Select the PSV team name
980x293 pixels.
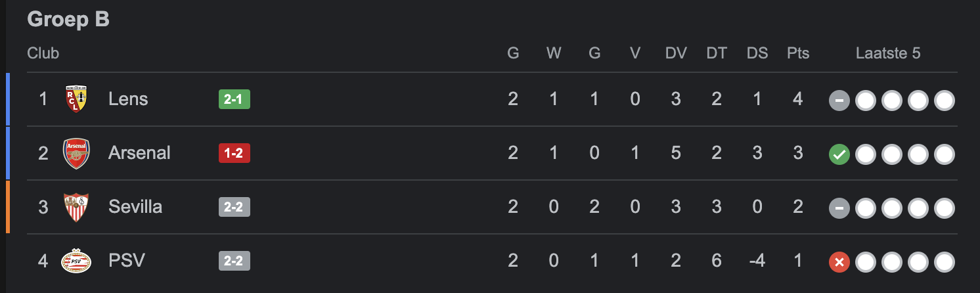point(127,261)
